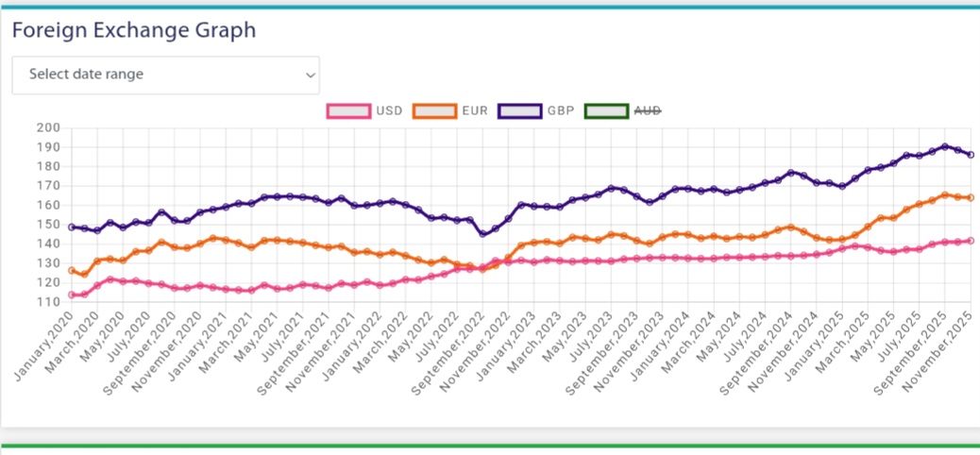Click the GBP legend text label
Image resolution: width=980 pixels, height=455 pixels.
pyautogui.click(x=560, y=110)
